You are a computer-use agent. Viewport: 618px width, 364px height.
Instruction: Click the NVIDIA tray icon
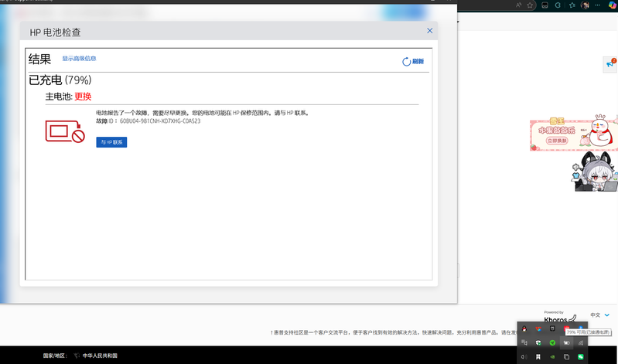[x=551, y=357]
